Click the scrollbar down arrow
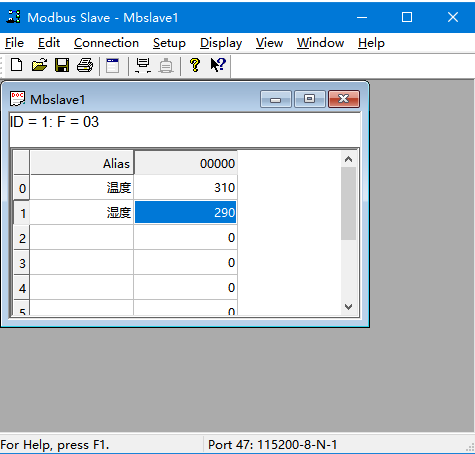The width and height of the screenshot is (475, 454). [x=348, y=307]
